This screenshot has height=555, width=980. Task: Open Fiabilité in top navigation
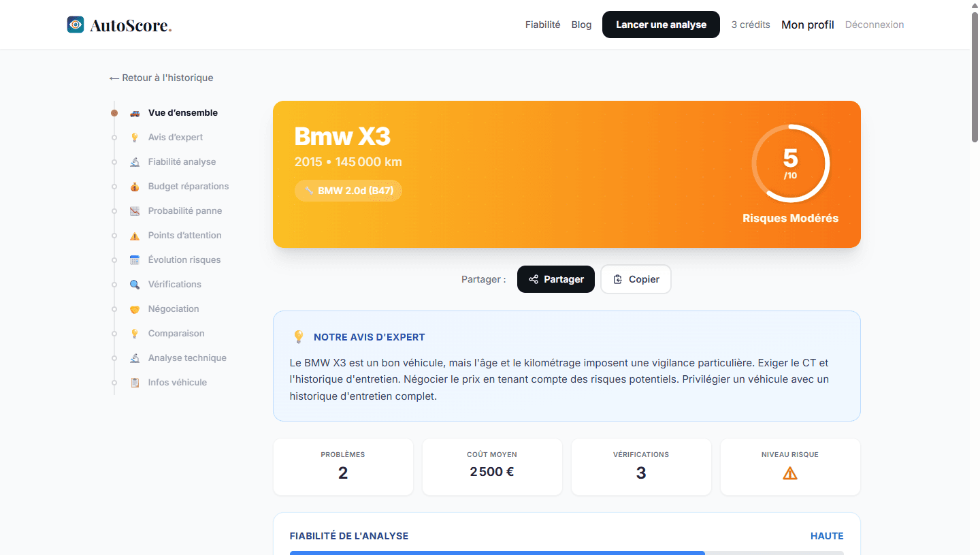pos(543,25)
